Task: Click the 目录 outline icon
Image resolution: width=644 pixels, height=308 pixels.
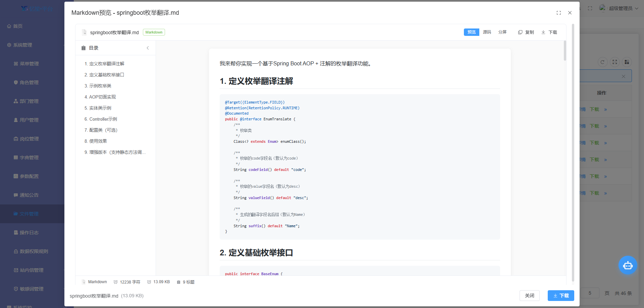Action: [x=84, y=48]
